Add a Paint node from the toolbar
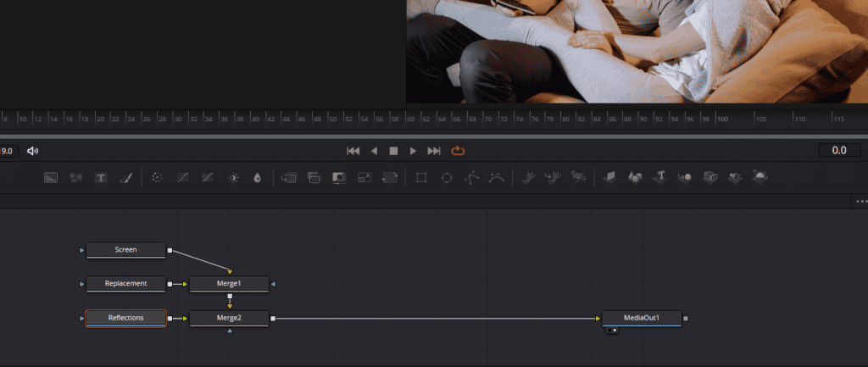The width and height of the screenshot is (868, 367). tap(125, 178)
